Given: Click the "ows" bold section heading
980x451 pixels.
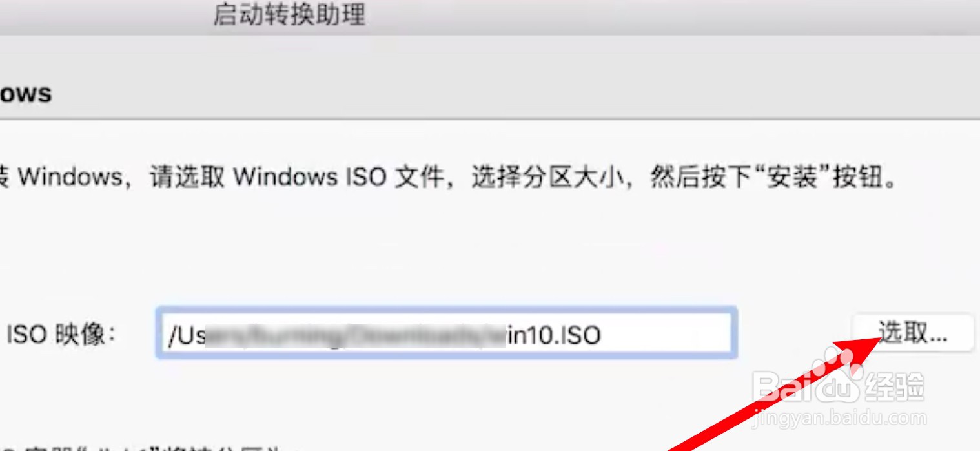Looking at the screenshot, I should click(x=25, y=93).
